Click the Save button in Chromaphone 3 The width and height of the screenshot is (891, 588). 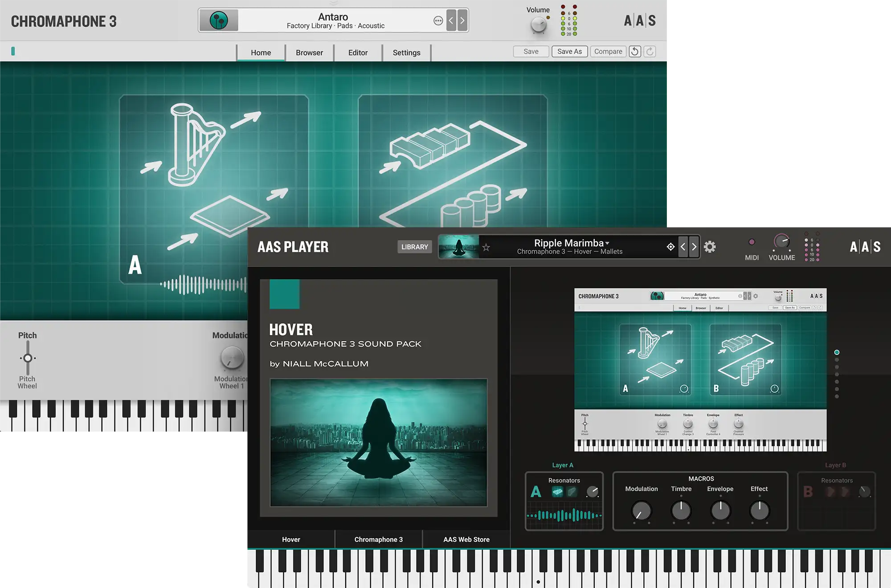(531, 52)
